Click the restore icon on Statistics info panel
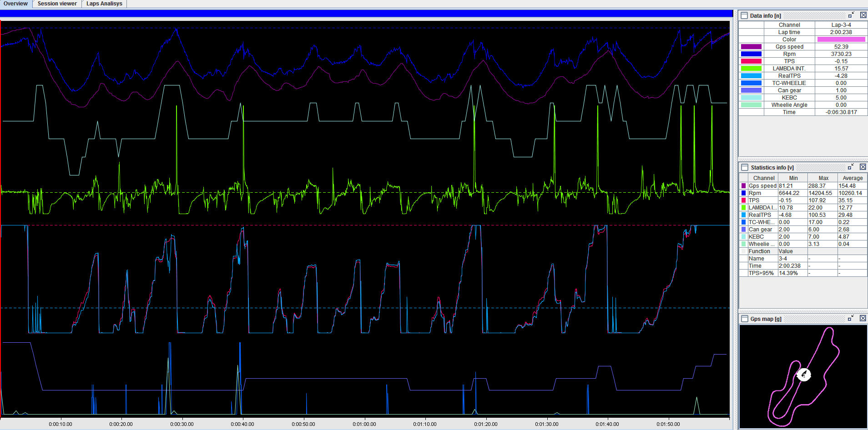Screen dimensions: 868x430 pyautogui.click(x=850, y=167)
